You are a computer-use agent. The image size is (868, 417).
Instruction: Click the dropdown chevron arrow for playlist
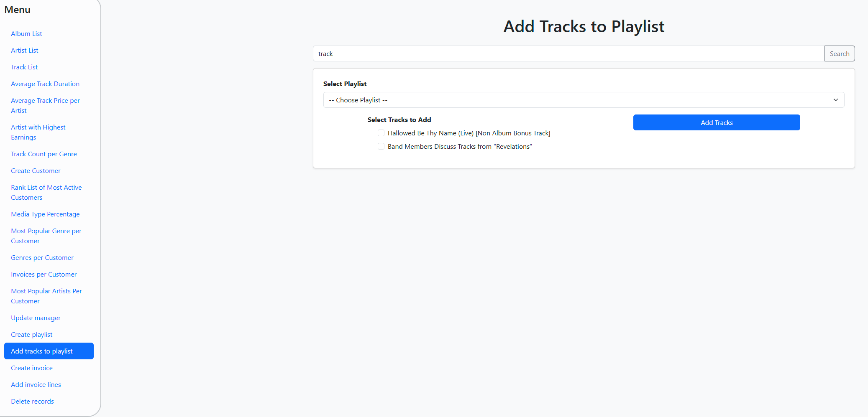pyautogui.click(x=835, y=100)
